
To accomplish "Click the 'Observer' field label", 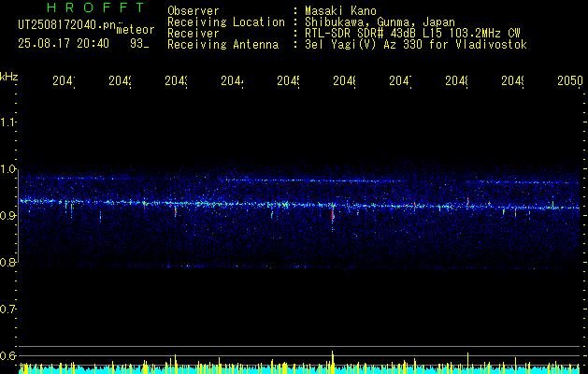I will click(x=194, y=11).
